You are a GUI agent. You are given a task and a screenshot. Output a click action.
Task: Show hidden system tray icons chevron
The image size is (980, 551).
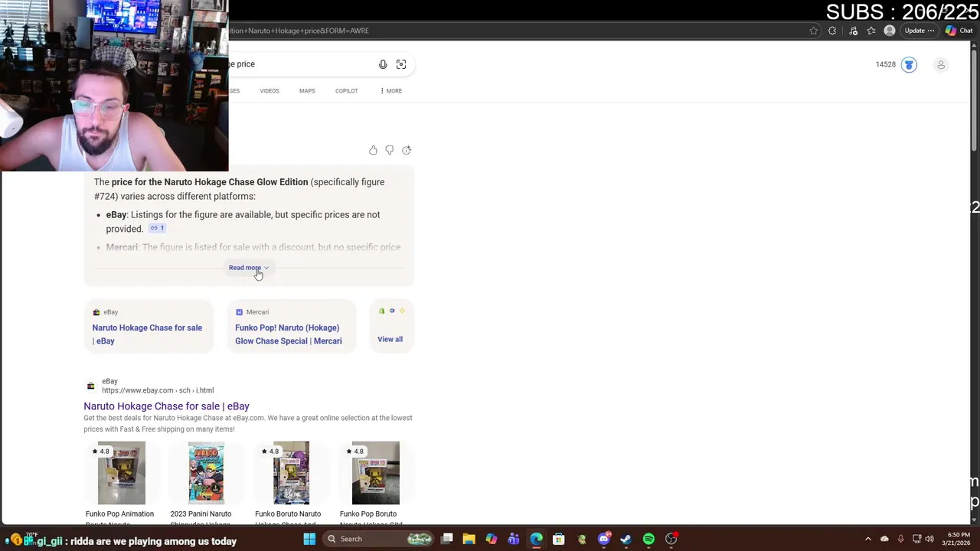tap(867, 539)
